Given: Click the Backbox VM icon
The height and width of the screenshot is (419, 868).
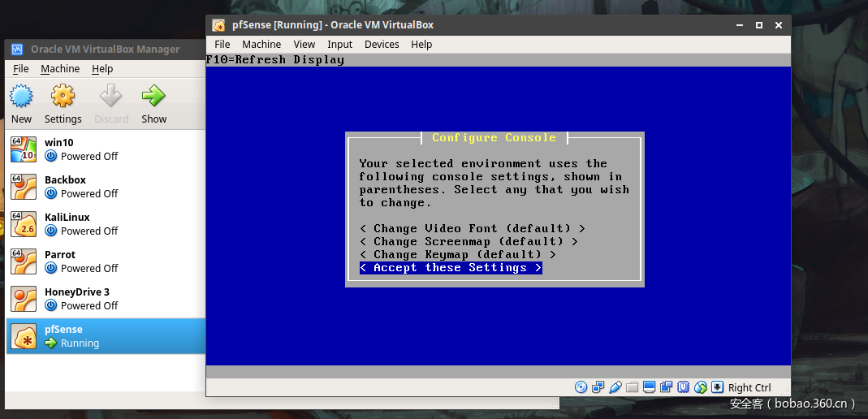Looking at the screenshot, I should pos(24,187).
